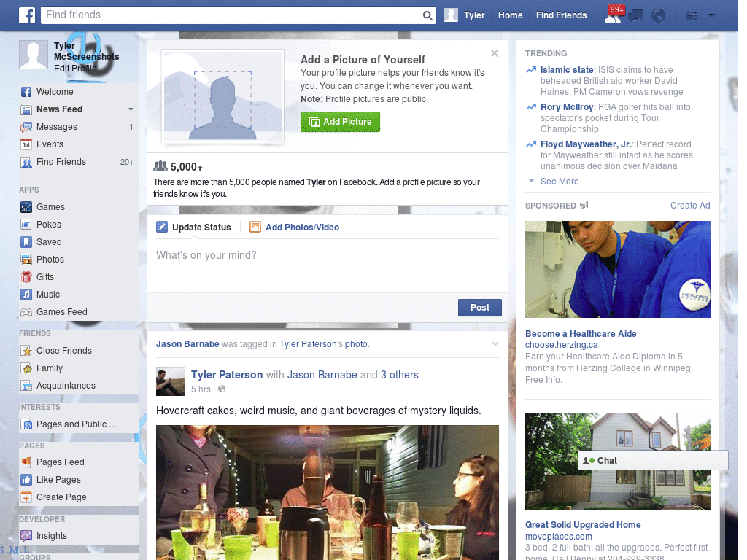The height and width of the screenshot is (560, 747).
Task: Click Great Solid Upgraded Home link
Action: click(583, 525)
